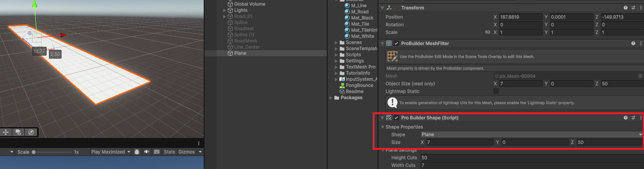Viewport: 644px width, 169px height.
Task: Select Global Volume in Hierarchy
Action: click(x=250, y=4)
